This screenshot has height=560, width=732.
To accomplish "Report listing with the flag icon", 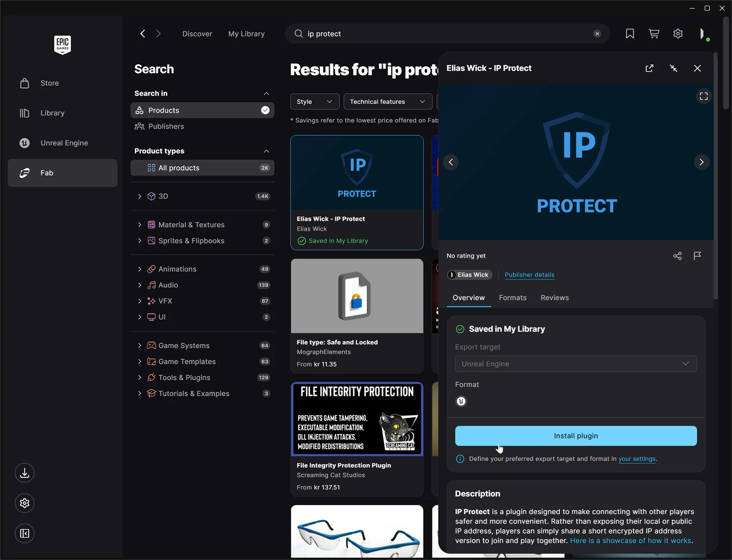I will point(697,256).
